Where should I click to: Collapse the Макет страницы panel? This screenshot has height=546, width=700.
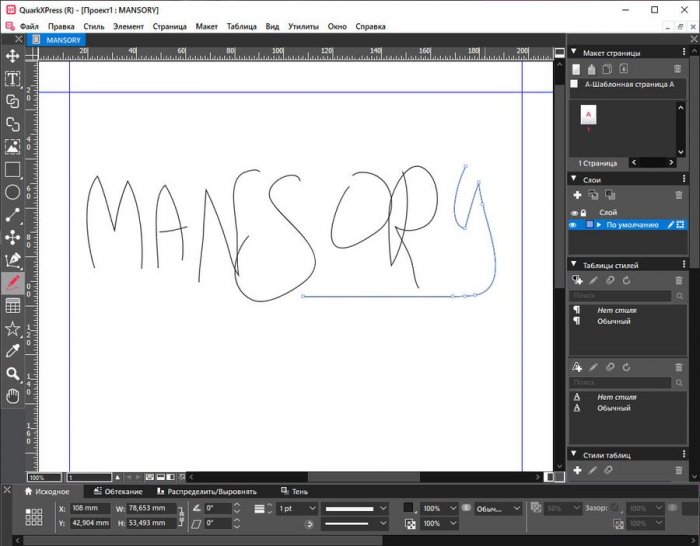click(x=574, y=52)
